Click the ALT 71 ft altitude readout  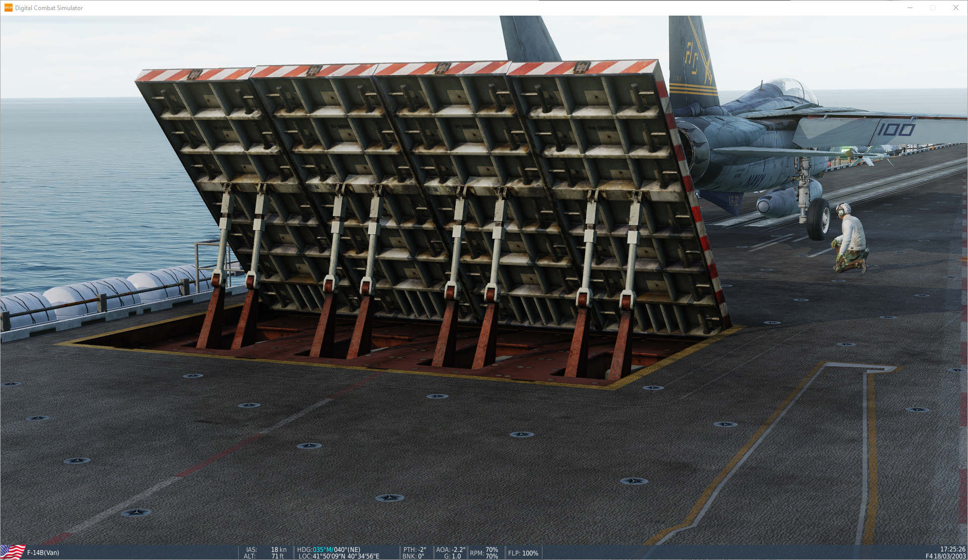tap(278, 556)
